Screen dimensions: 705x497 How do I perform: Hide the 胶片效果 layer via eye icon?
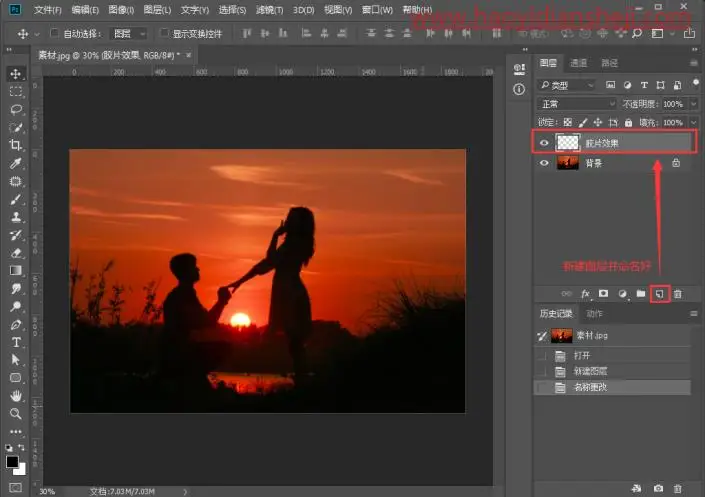(544, 143)
